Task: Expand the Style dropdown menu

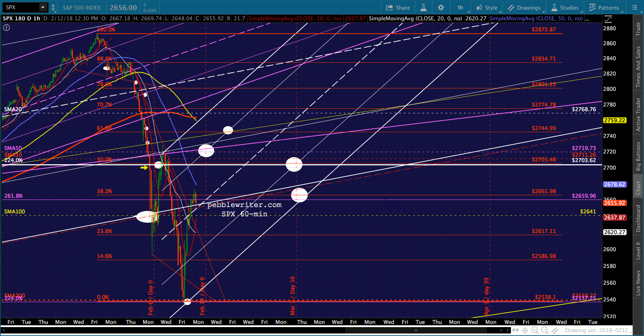Action: (x=487, y=7)
